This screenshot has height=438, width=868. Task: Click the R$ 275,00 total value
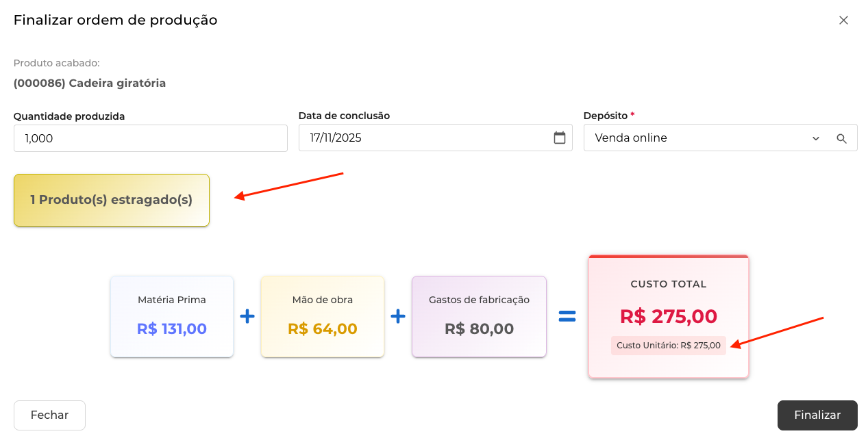[x=669, y=316]
